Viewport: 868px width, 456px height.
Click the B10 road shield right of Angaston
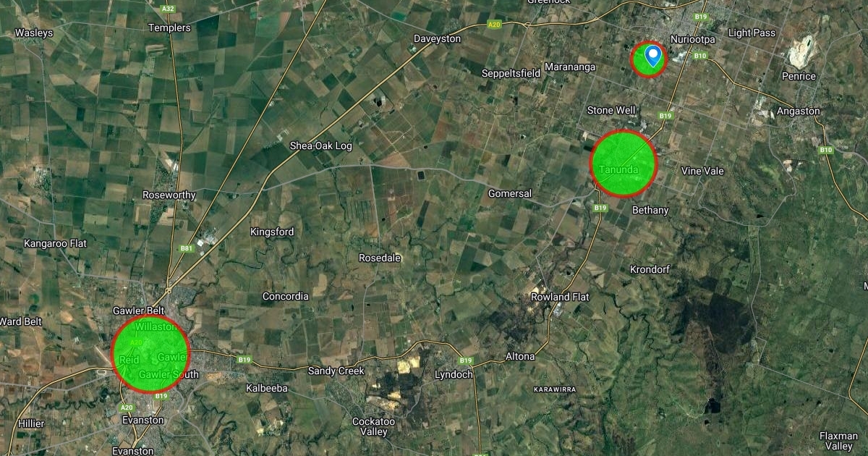827,150
